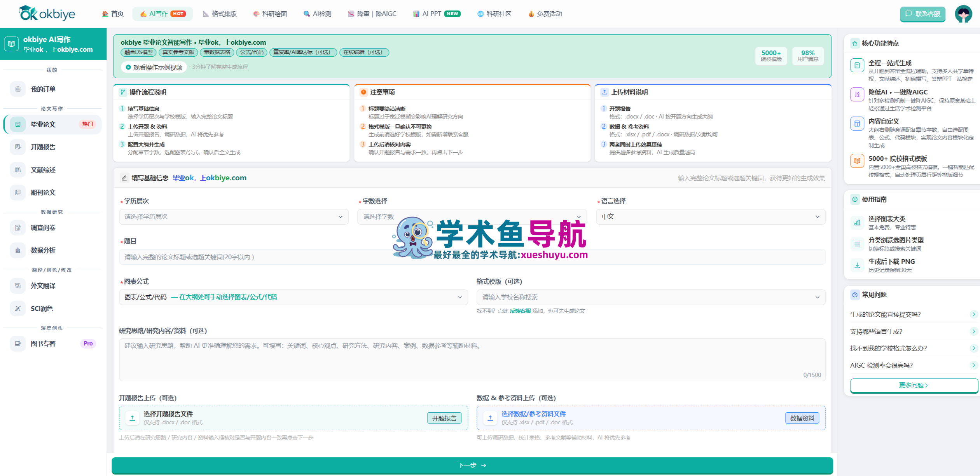
Task: Open the 免费活动 nav tab
Action: tap(545, 14)
